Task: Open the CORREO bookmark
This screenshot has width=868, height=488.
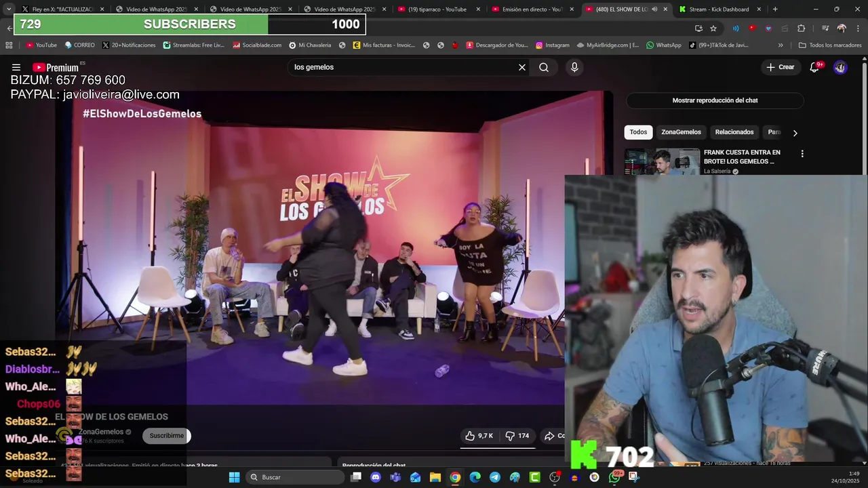Action: (79, 45)
